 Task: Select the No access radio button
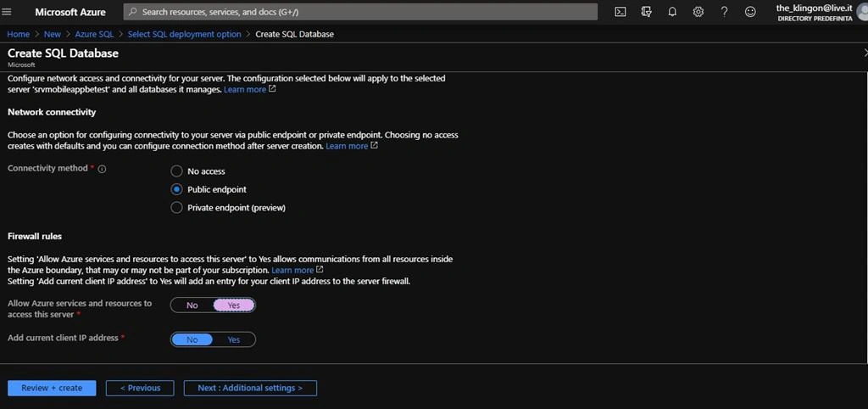click(x=176, y=171)
